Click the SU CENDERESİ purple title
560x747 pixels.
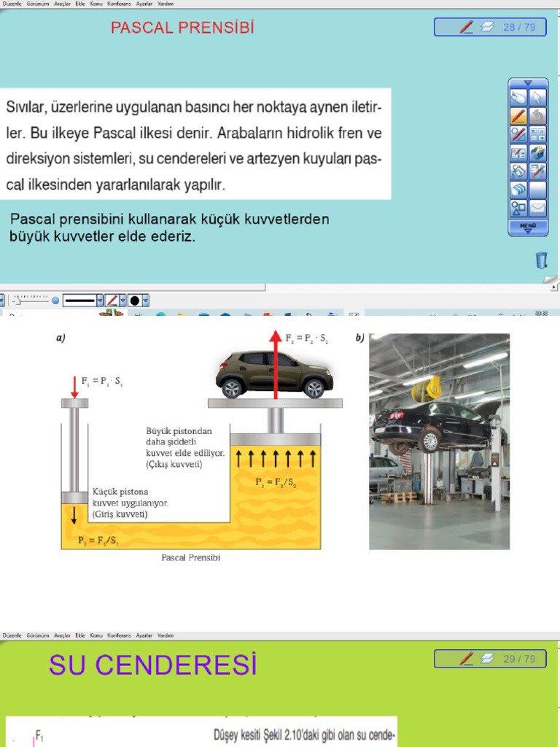click(153, 665)
